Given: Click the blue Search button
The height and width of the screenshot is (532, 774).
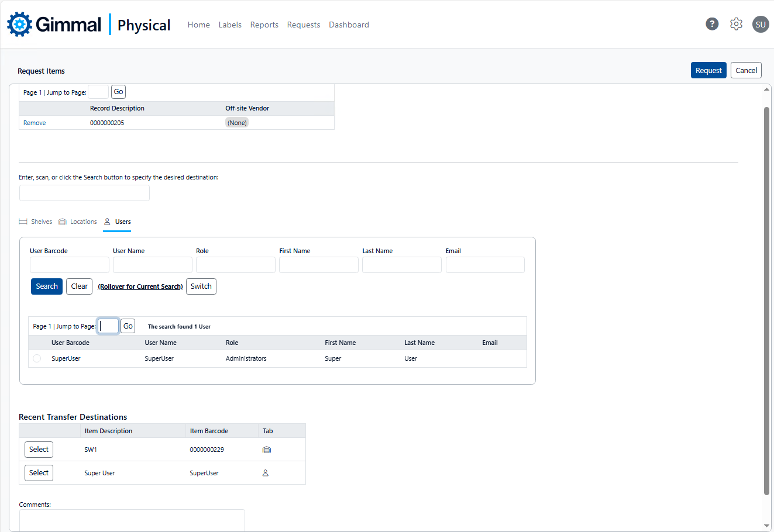Looking at the screenshot, I should point(47,286).
